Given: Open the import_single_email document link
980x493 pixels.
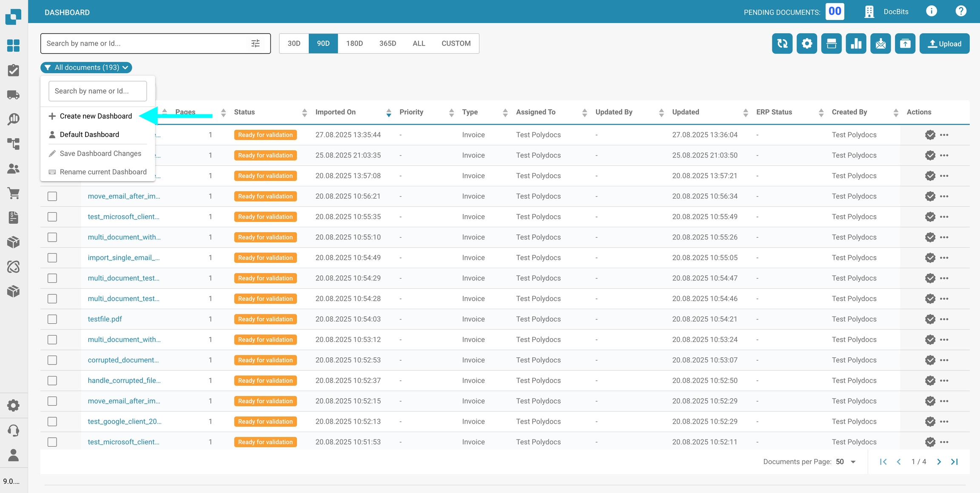Looking at the screenshot, I should (123, 258).
